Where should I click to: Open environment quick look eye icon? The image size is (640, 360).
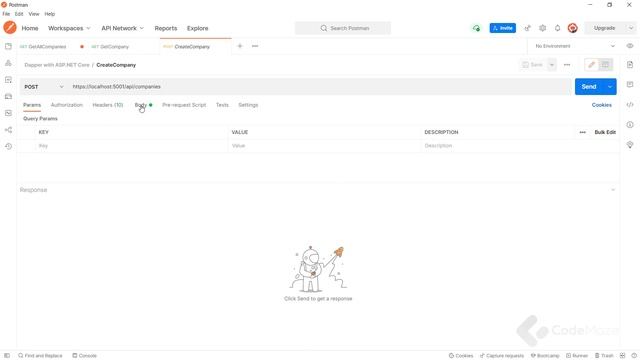pos(630,46)
